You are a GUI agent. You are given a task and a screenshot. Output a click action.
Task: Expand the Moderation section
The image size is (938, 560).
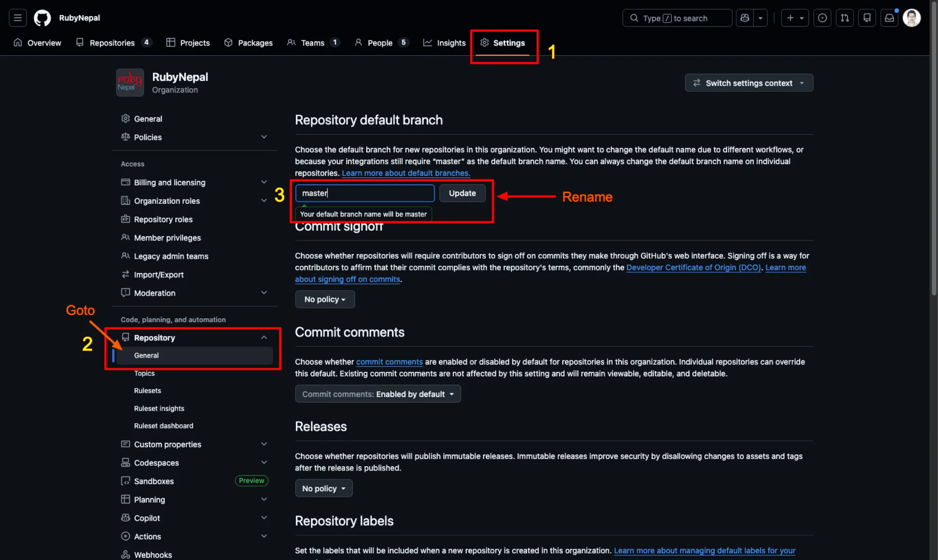pos(195,293)
